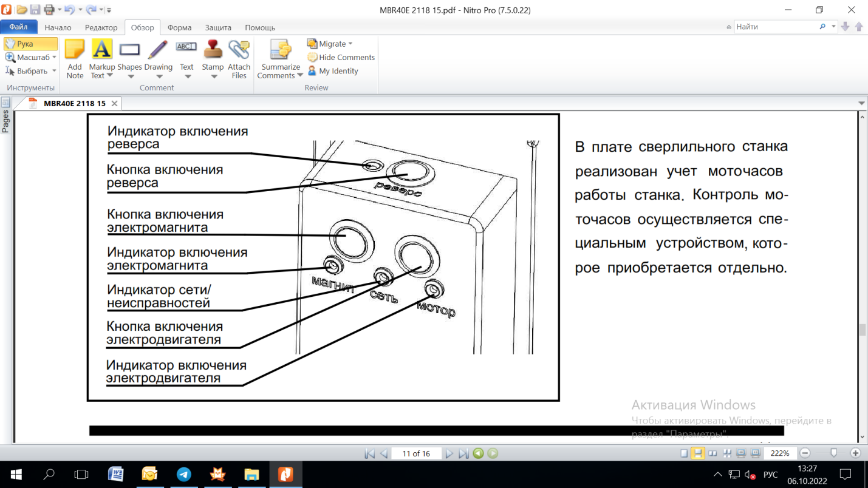The image size is (868, 488).
Task: Switch to the Помощь tab
Action: (x=260, y=27)
